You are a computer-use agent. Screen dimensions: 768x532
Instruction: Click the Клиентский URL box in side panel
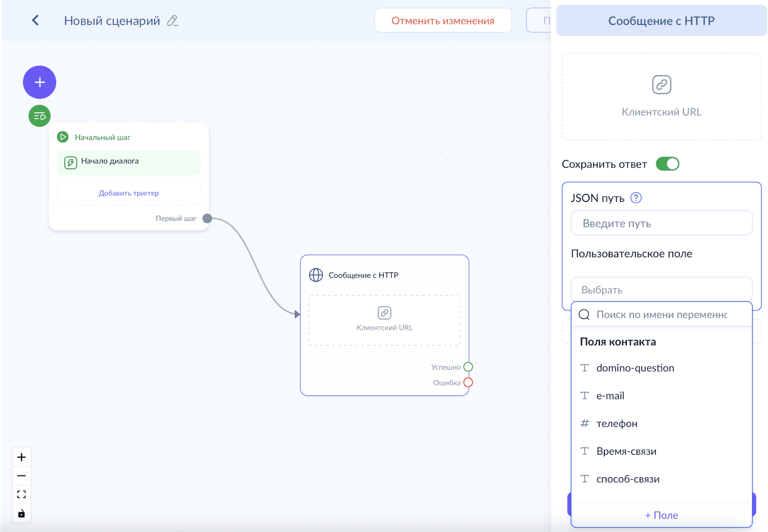click(661, 96)
